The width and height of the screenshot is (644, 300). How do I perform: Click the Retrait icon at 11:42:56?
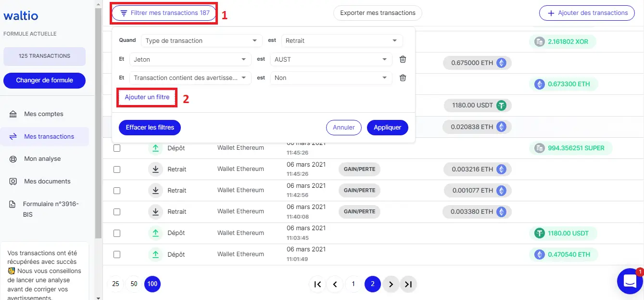click(x=155, y=191)
